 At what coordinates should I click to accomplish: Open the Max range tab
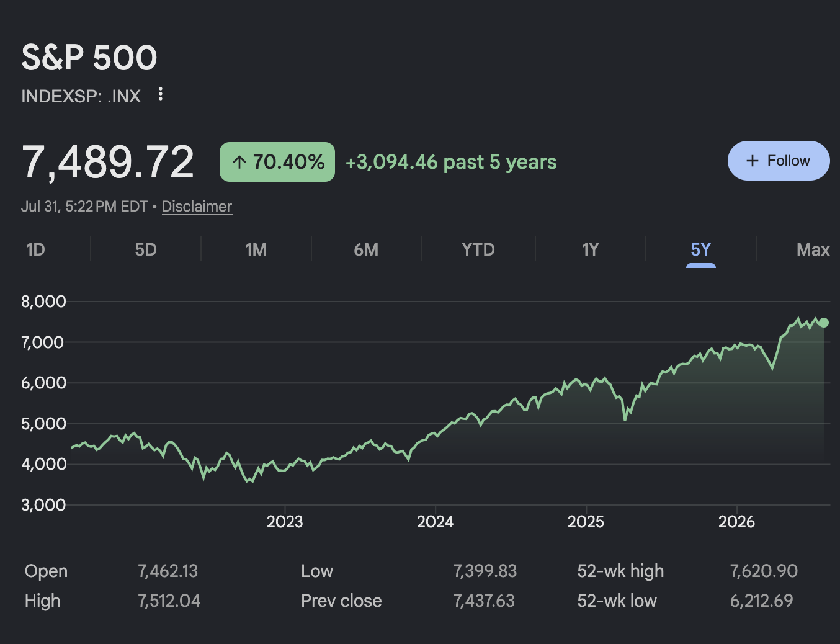(x=813, y=249)
